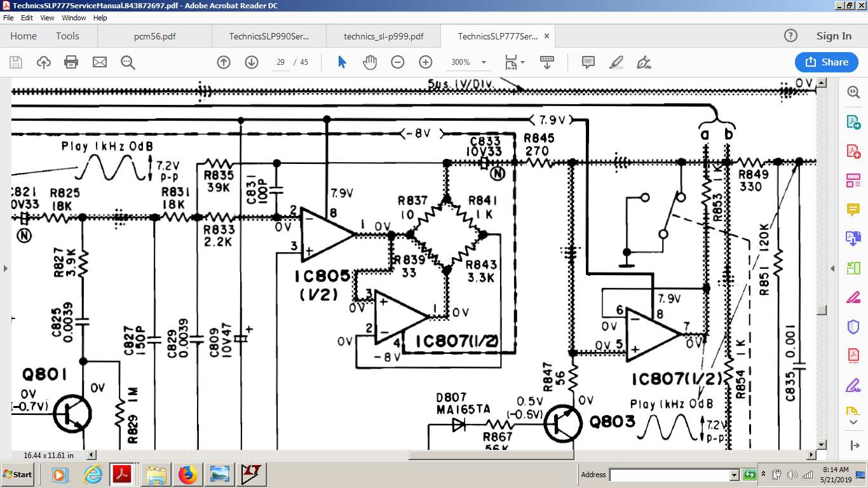Open the Combine Files tool in the sidebar

(x=853, y=238)
